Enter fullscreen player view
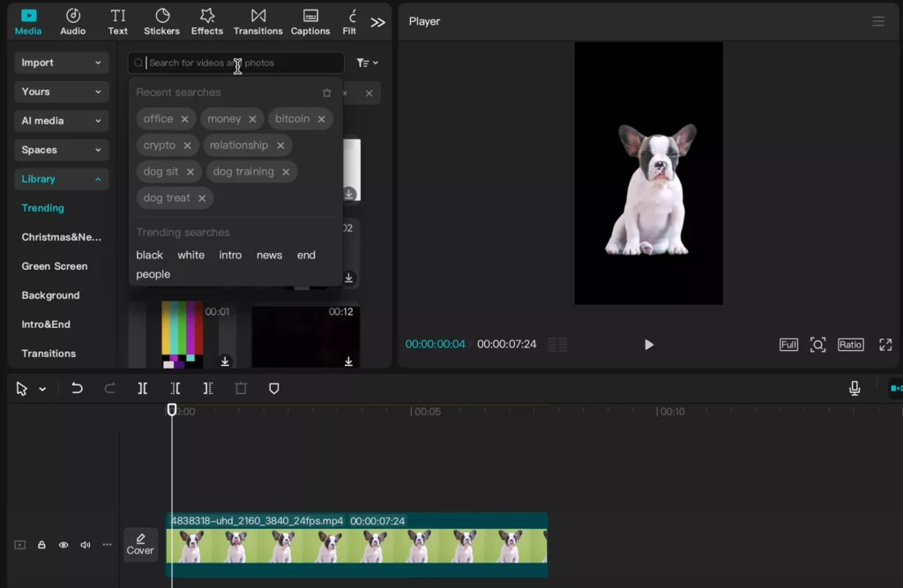 point(885,345)
